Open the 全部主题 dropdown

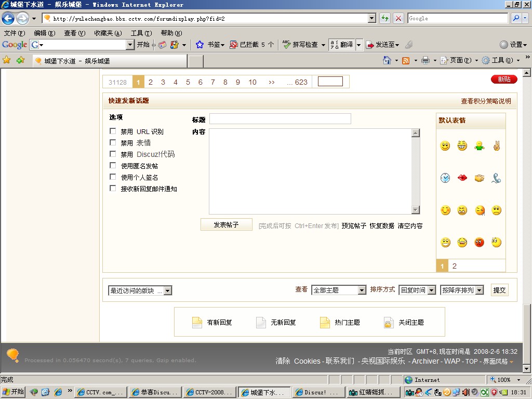tap(339, 290)
